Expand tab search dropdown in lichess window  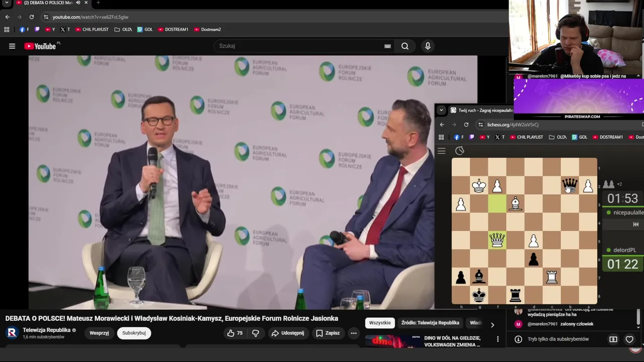441,110
